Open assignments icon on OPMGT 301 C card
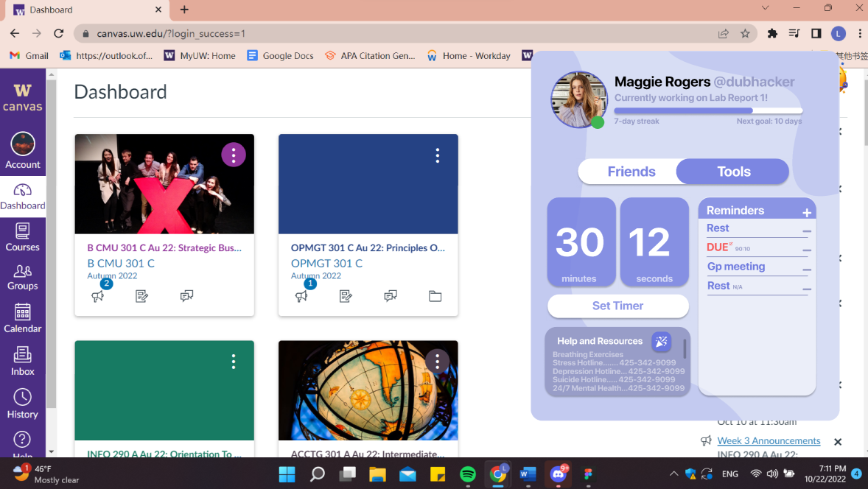Image resolution: width=868 pixels, height=489 pixels. pos(346,296)
